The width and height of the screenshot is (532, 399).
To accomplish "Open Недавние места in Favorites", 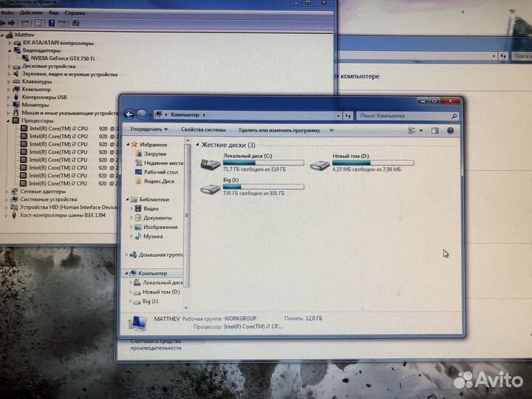I will click(163, 163).
